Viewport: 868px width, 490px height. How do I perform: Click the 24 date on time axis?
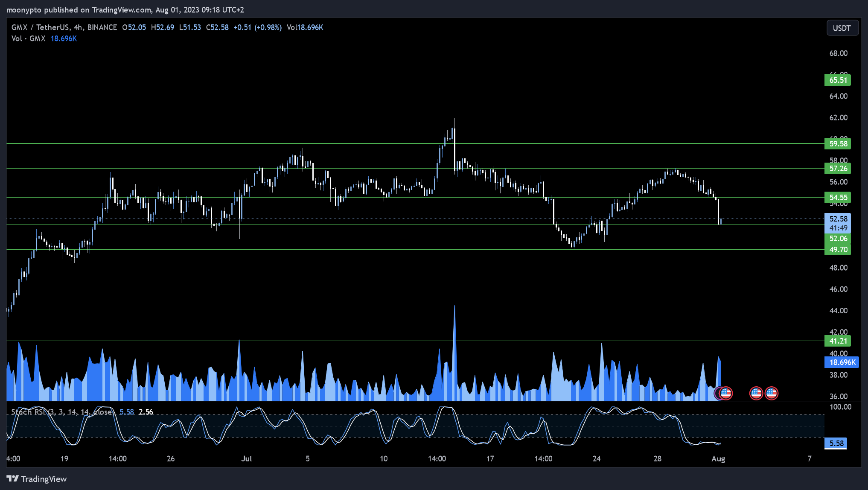point(597,459)
